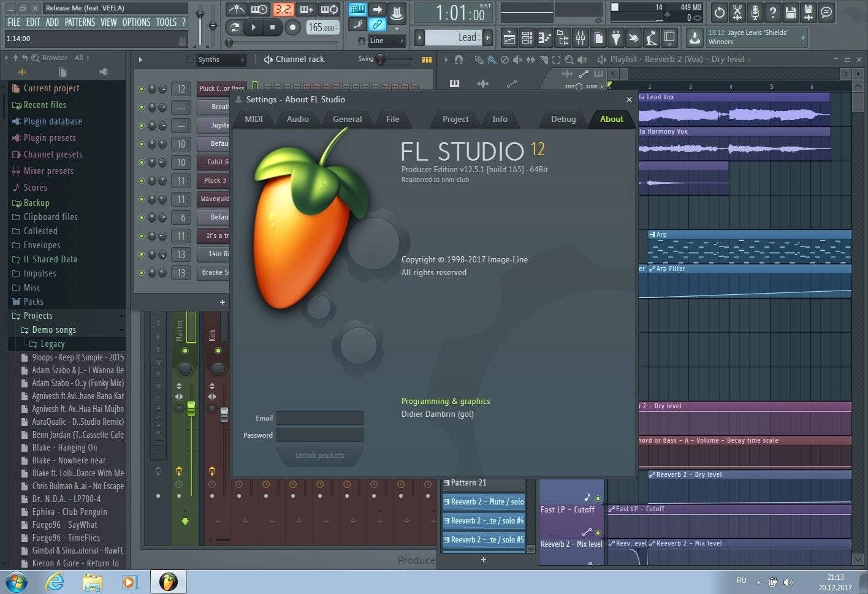Open the Playlist view icon

point(509,38)
